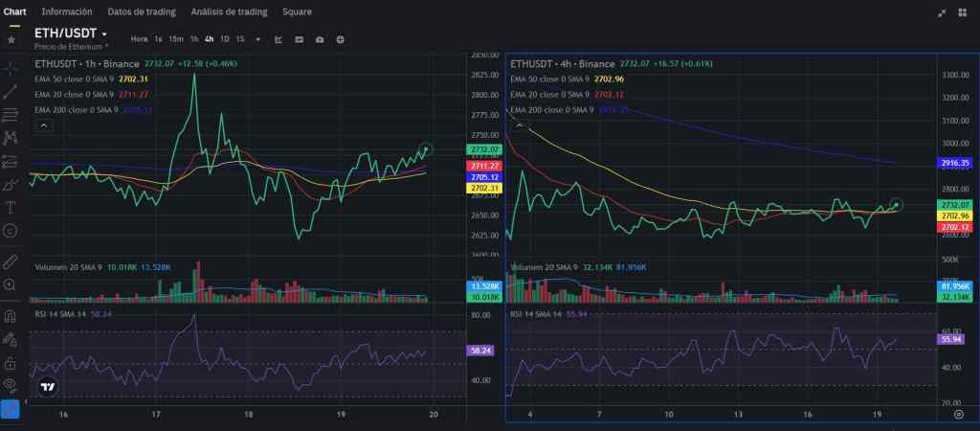980x431 pixels.
Task: Add ETH/USDT to favorites with star
Action: [x=11, y=39]
